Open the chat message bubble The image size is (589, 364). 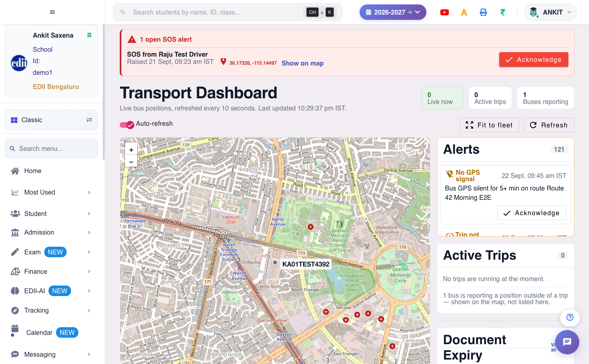[x=567, y=342]
